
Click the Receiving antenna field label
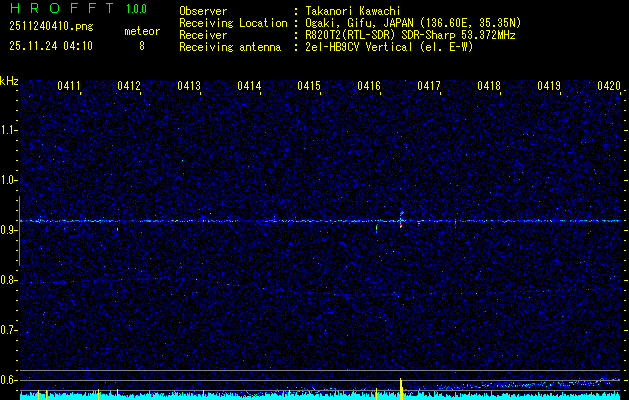point(230,47)
